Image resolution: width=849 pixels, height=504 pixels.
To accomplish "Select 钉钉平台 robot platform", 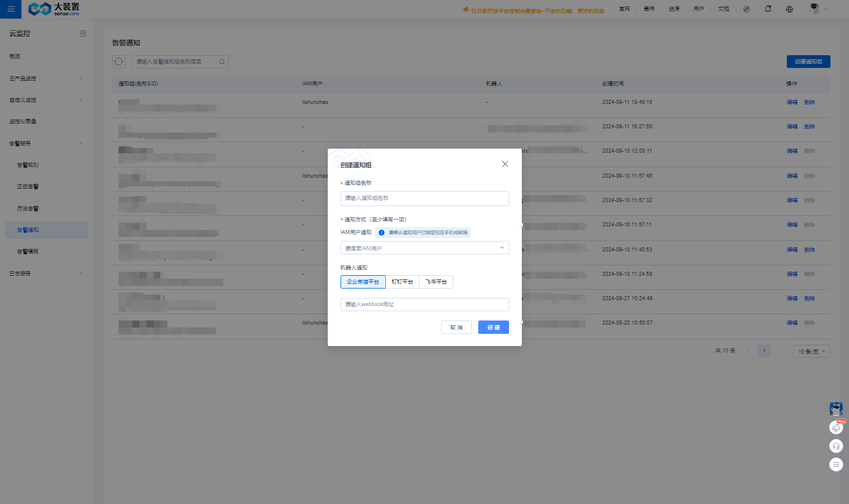I will 402,282.
